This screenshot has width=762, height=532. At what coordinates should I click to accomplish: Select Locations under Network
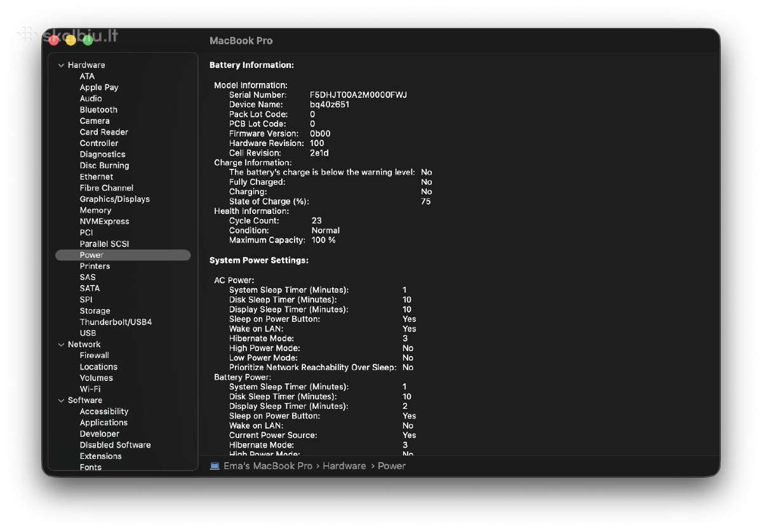98,367
